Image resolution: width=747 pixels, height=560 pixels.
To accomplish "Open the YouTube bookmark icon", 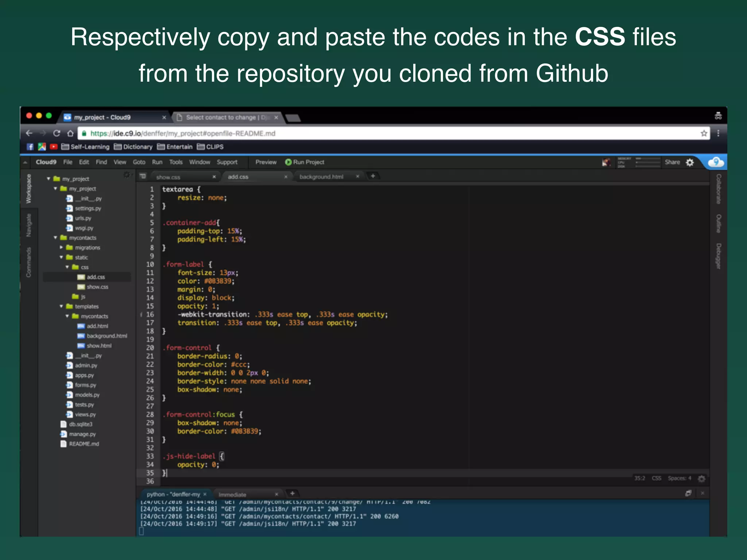I will 54,147.
